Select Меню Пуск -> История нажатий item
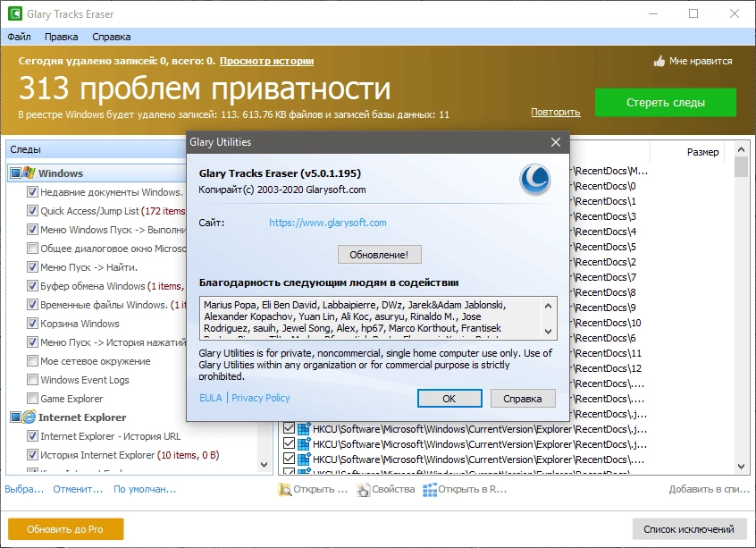Viewport: 756px width, 548px height. [113, 342]
